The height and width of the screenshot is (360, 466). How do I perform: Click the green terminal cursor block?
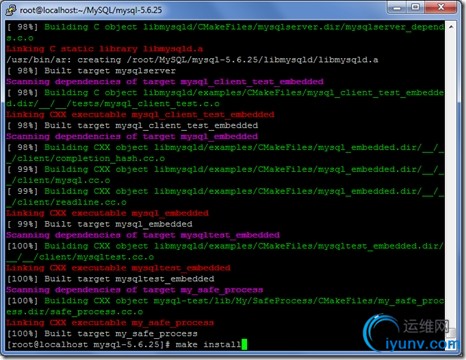244,345
